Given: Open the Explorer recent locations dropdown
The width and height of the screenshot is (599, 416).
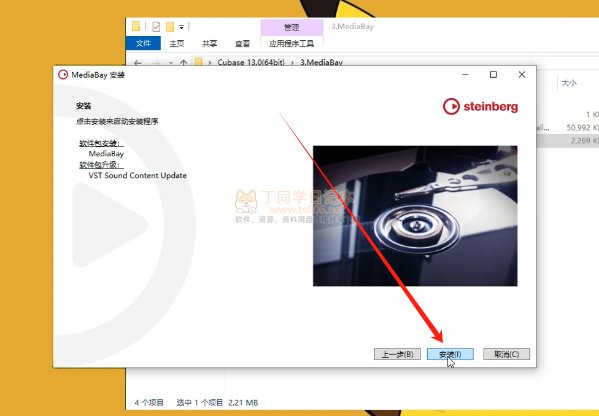Looking at the screenshot, I should 170,63.
